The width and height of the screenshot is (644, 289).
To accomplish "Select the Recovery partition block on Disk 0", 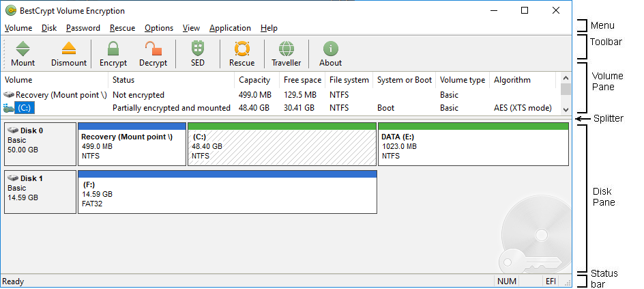I will point(132,144).
